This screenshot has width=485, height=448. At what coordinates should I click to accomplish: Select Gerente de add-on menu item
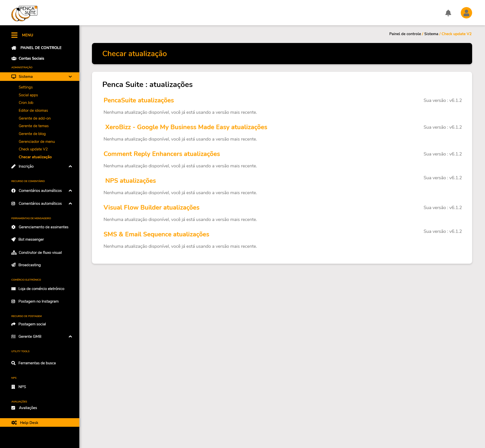35,118
